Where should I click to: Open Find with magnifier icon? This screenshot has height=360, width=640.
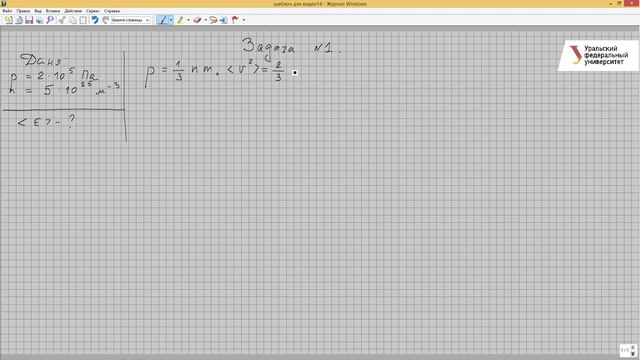tap(50, 20)
